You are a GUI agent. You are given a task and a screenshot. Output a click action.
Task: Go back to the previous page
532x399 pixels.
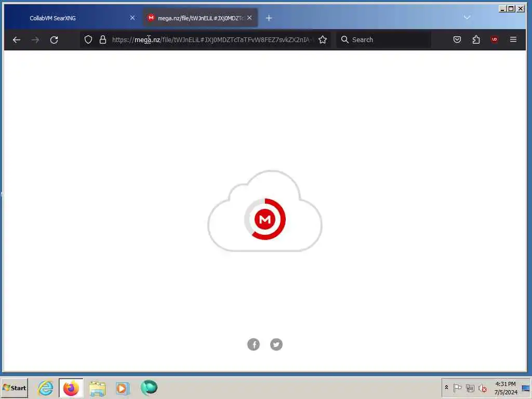[x=17, y=39]
